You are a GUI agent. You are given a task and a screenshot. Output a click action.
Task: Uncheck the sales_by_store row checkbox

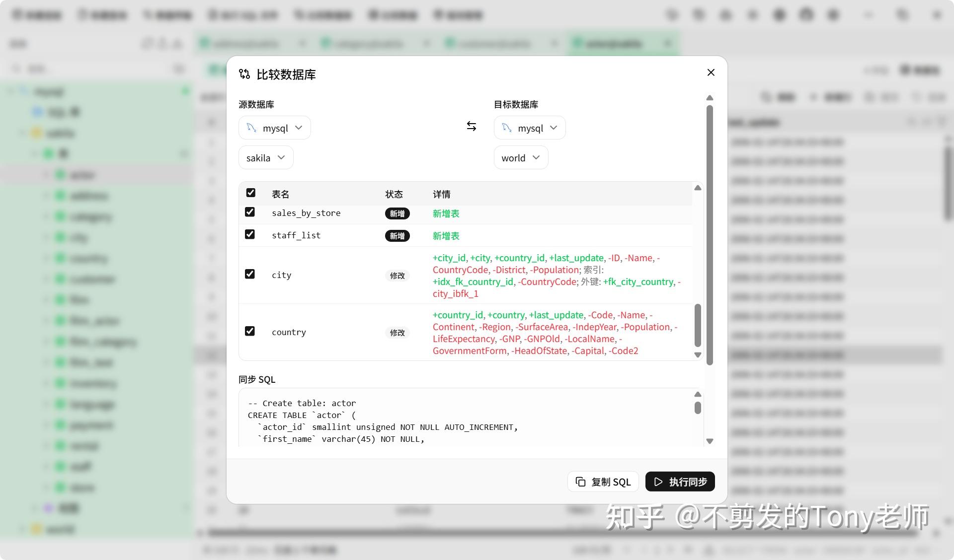250,212
